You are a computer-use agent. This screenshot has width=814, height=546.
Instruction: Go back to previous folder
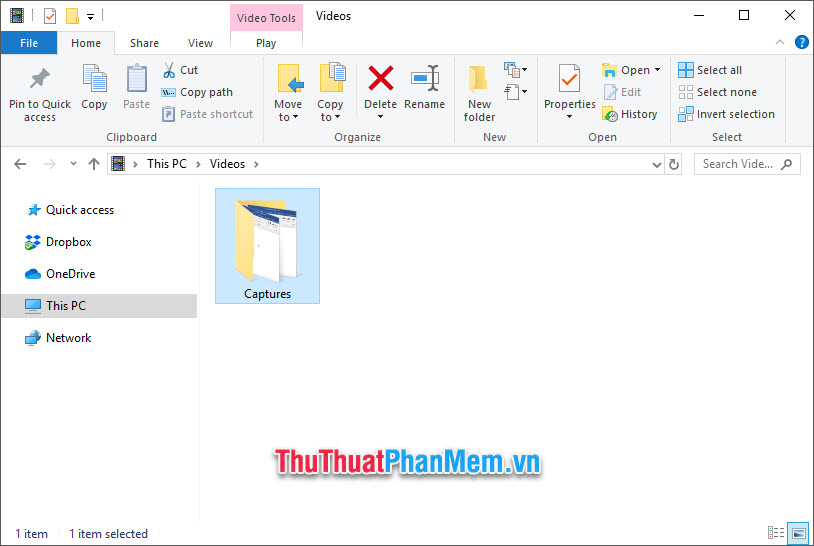tap(20, 165)
